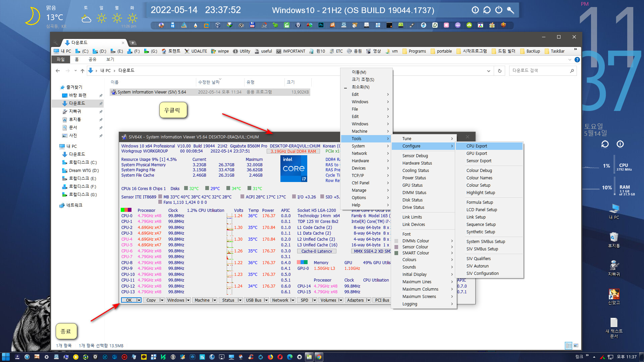The height and width of the screenshot is (362, 644).
Task: Open the Photoshop icon in the top dock
Action: pos(321,25)
